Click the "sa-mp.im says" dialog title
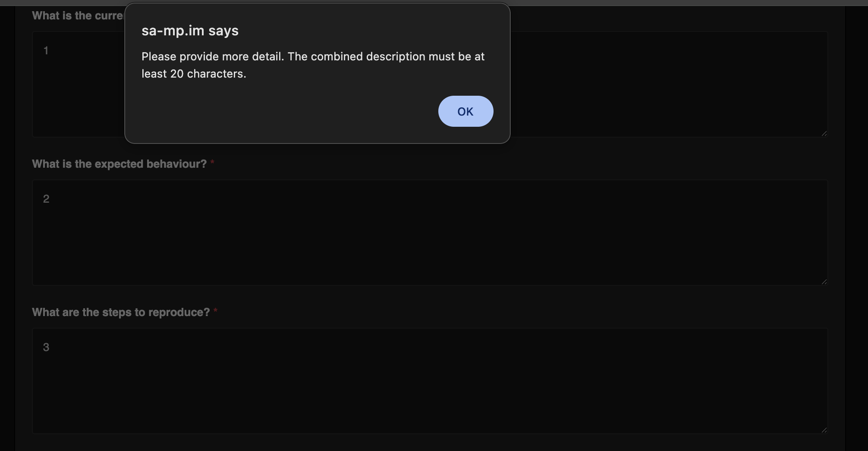868x451 pixels. coord(190,31)
